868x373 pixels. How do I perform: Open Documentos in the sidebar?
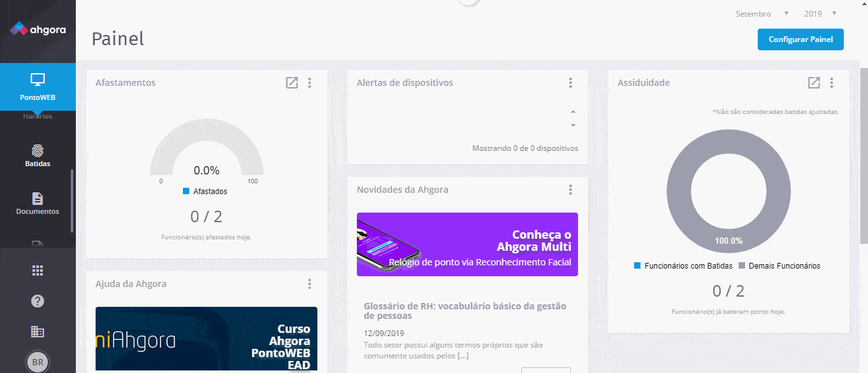[38, 204]
